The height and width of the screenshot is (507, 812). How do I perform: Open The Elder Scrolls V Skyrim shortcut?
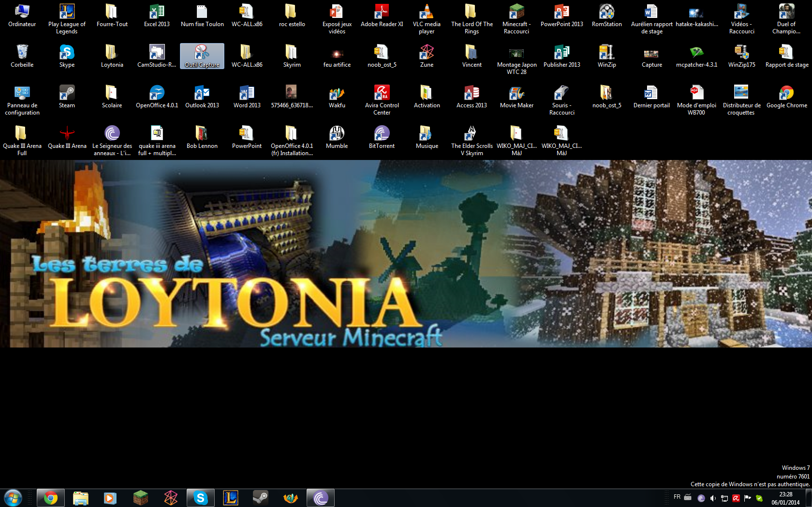click(472, 141)
